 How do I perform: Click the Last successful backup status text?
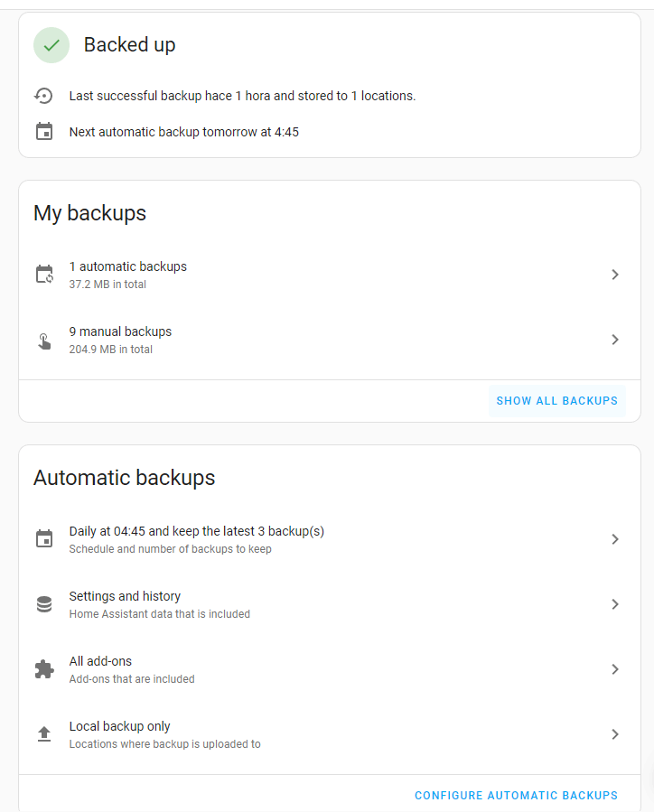click(242, 96)
